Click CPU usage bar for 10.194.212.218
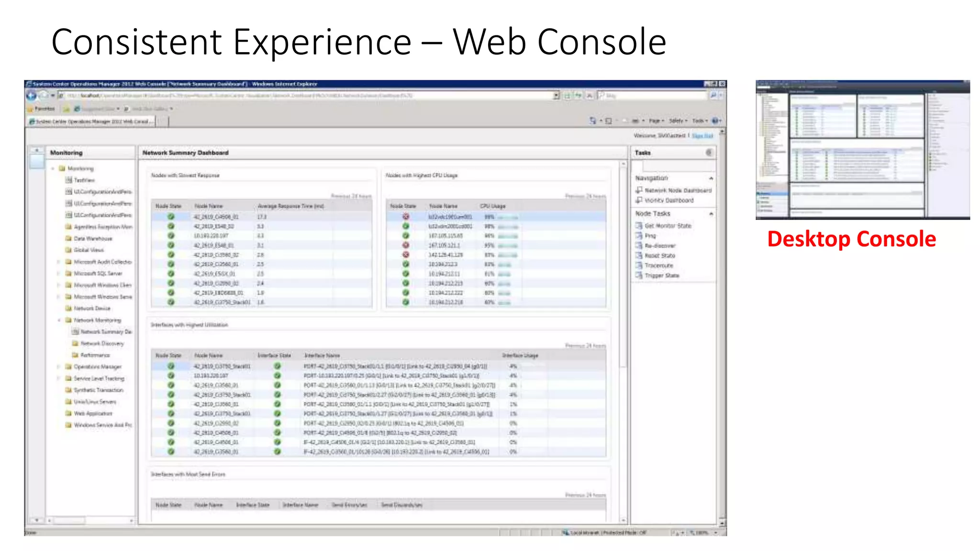 tap(504, 302)
